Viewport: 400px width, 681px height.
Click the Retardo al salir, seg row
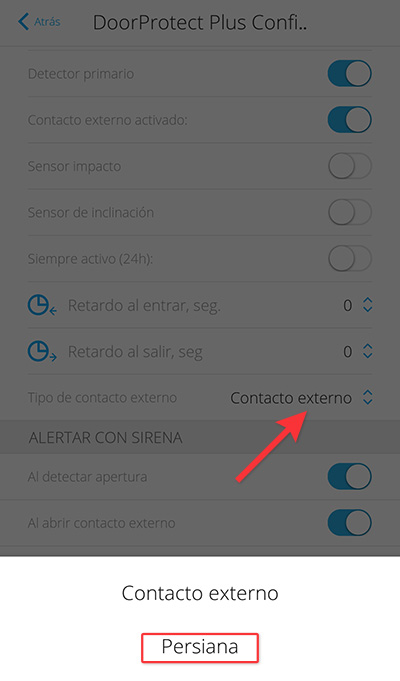(200, 351)
